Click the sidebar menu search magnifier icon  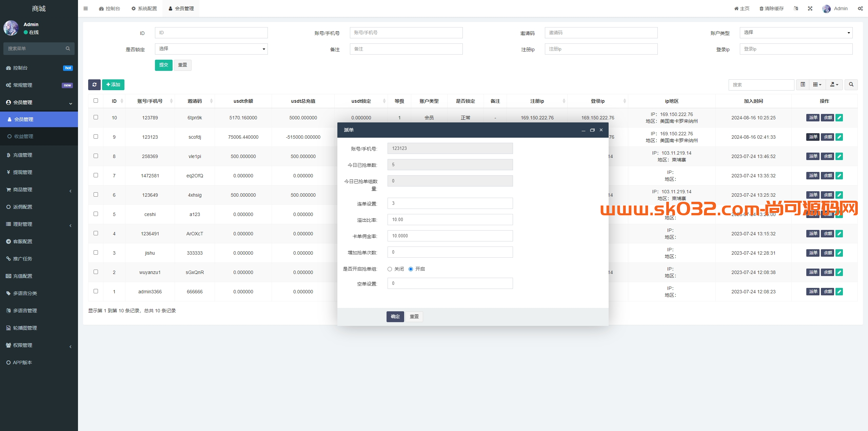(x=68, y=48)
